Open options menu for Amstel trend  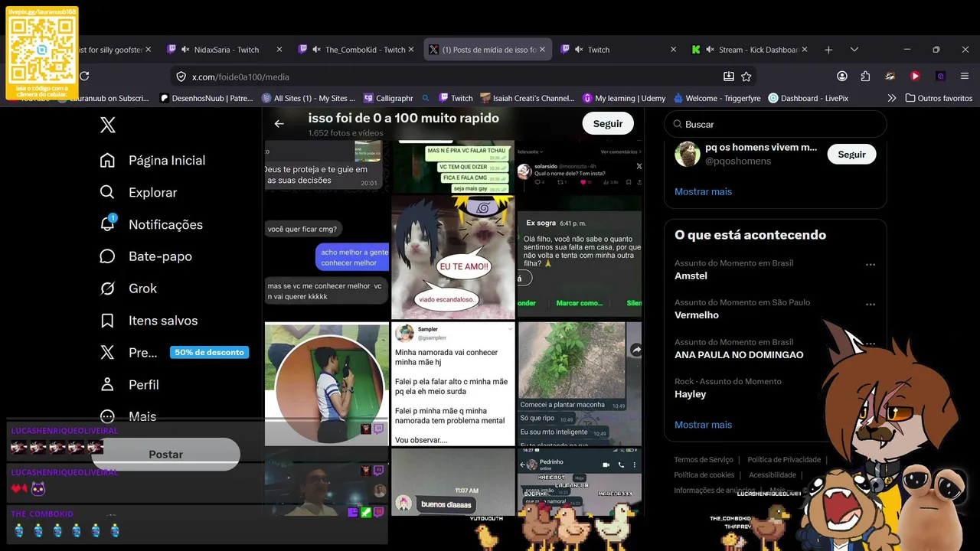(x=871, y=265)
